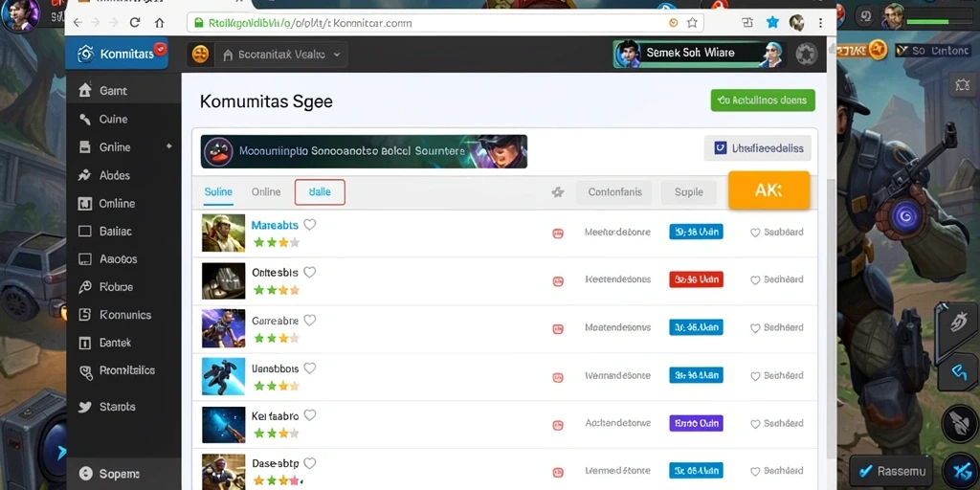Image resolution: width=980 pixels, height=490 pixels.
Task: Select Cuine in the sidebar
Action: click(x=123, y=119)
